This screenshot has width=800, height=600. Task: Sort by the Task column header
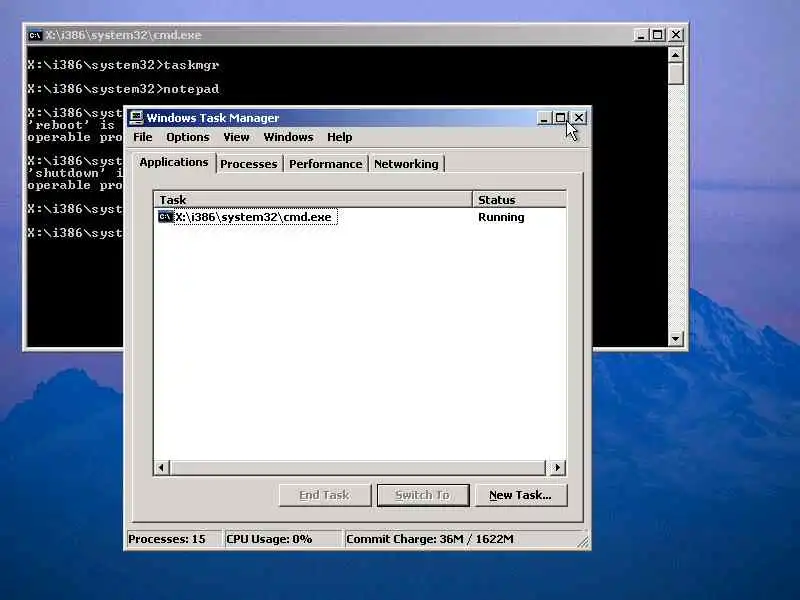coord(313,199)
